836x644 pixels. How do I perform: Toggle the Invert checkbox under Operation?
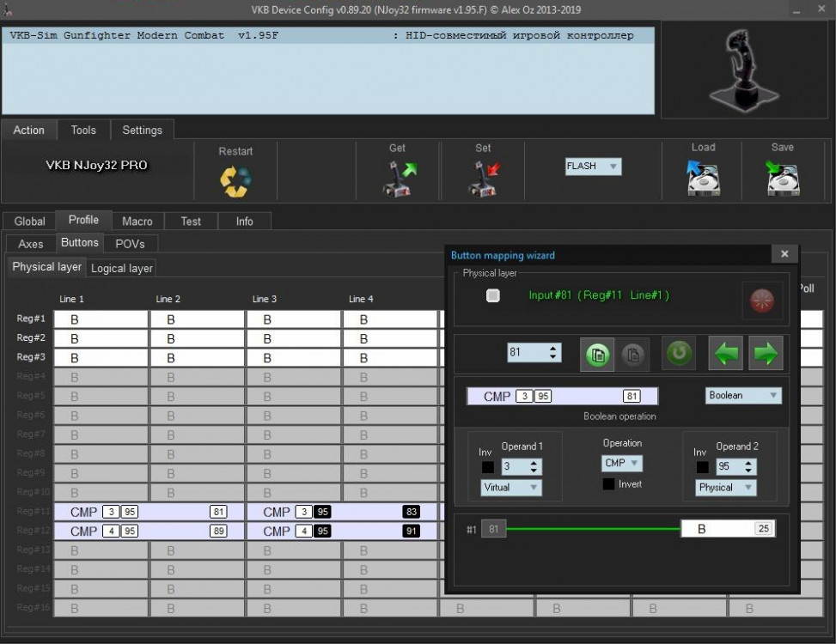(608, 484)
